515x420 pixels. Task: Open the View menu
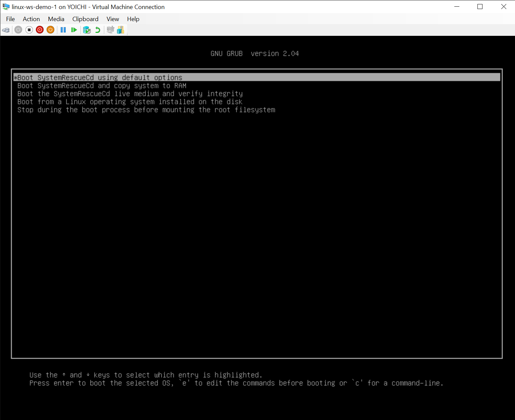tap(113, 19)
